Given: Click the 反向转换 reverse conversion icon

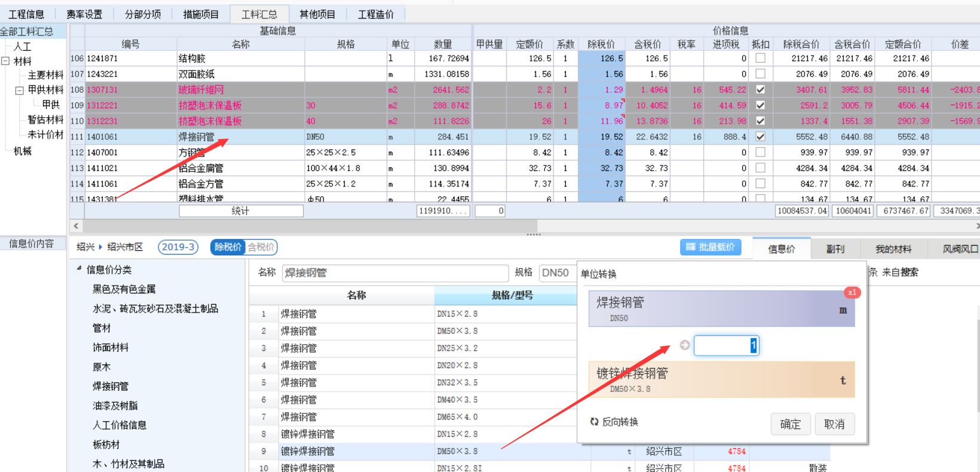Looking at the screenshot, I should tap(594, 422).
